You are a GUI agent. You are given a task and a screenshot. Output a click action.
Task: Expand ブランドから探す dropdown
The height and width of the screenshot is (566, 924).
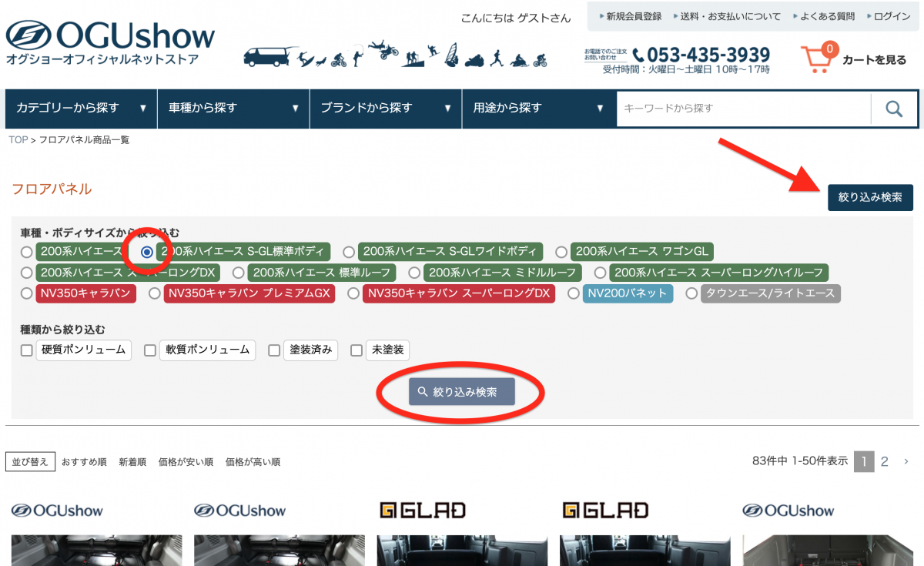(x=386, y=109)
